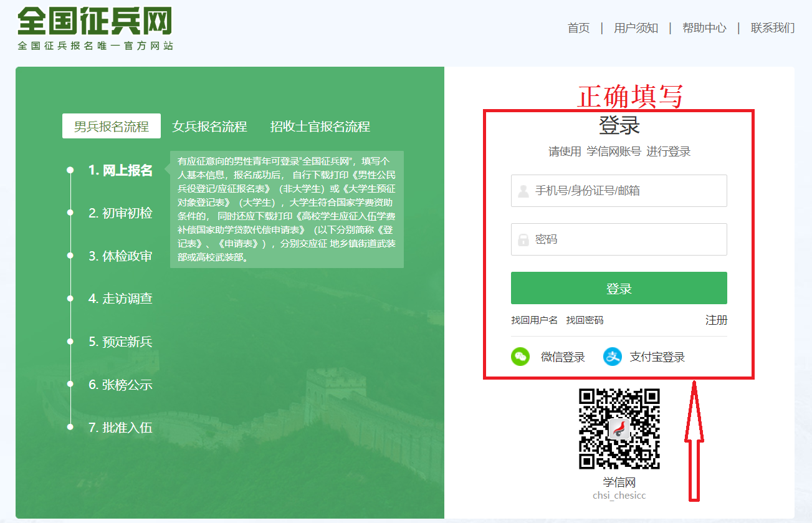This screenshot has width=812, height=523.
Task: Select step 2. 初审初检 in the timeline
Action: pos(120,213)
